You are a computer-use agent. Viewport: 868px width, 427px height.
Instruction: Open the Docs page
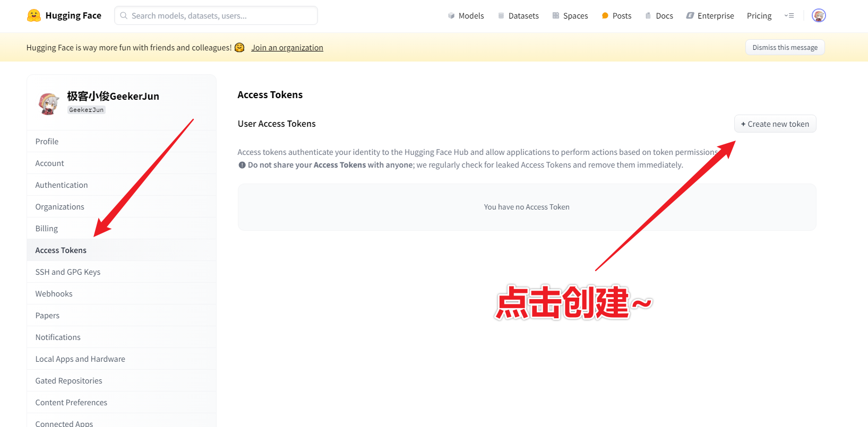[x=659, y=15]
